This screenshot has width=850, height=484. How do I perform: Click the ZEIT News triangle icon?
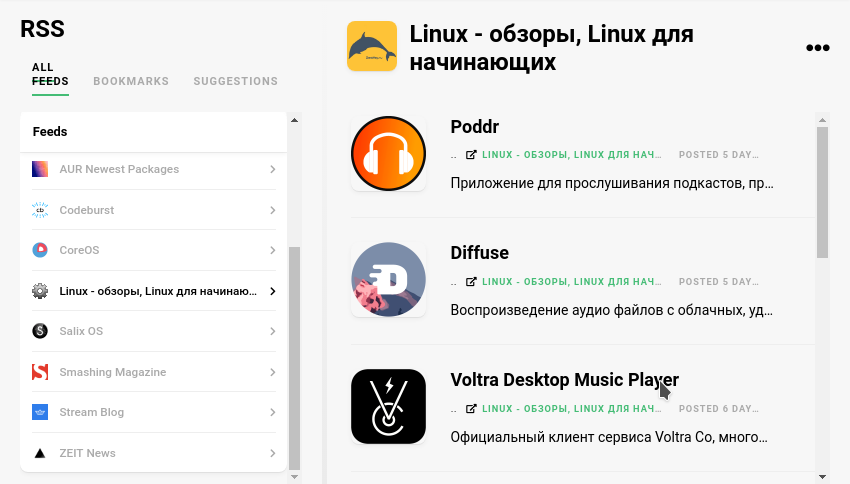click(x=40, y=453)
